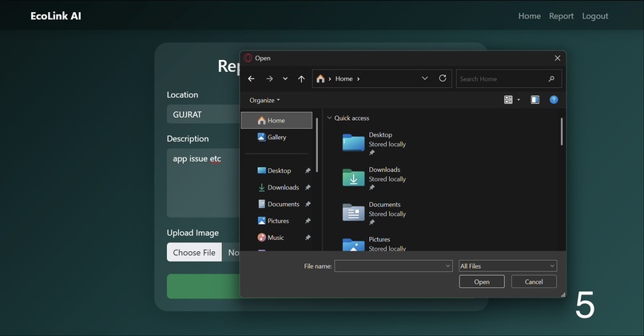Screen dimensions: 644x336
Task: Click pin icon next to sidebar Music
Action: pos(308,238)
